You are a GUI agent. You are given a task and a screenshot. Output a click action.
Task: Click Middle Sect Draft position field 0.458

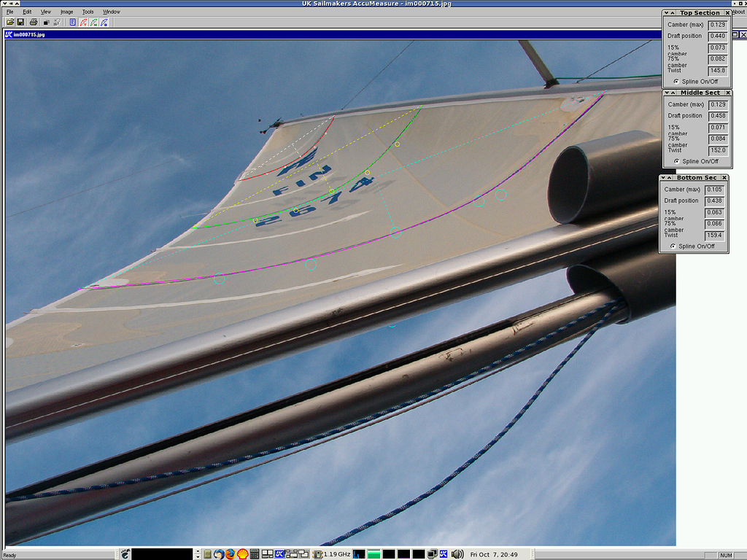point(718,116)
